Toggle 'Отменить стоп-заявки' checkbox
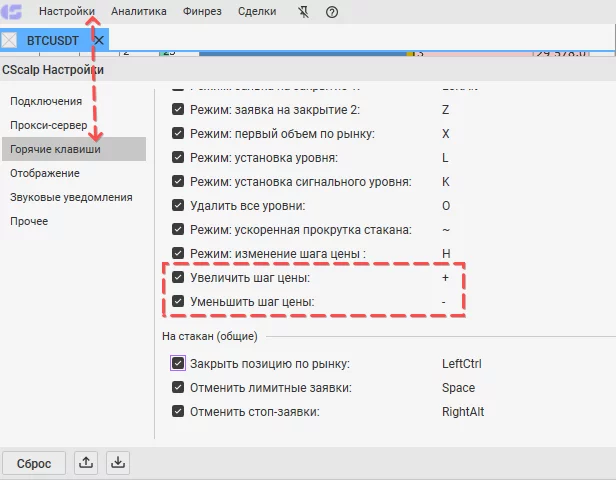Screen dimensions: 616x480 tap(178, 411)
